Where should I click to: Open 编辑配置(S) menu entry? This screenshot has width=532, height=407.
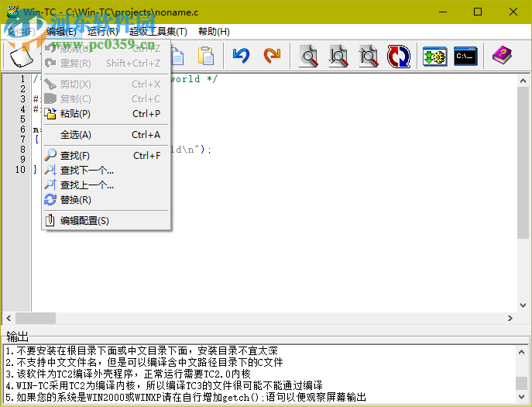click(106, 221)
